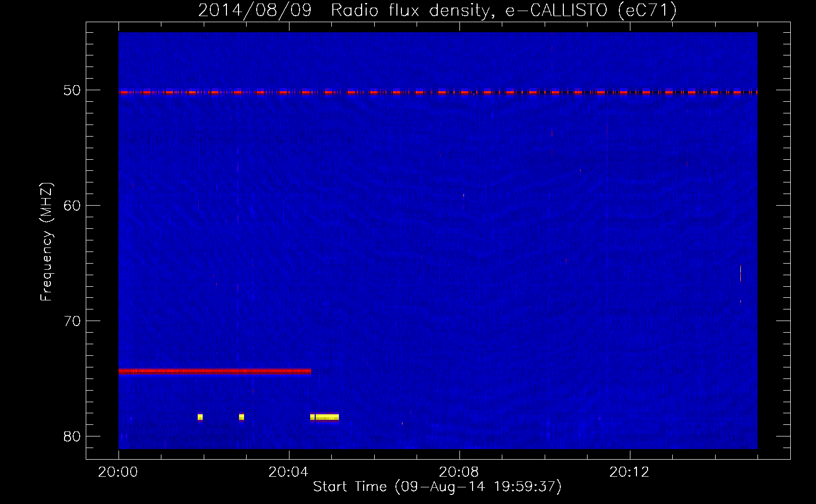
Task: Select the 80 frequency tick label
Action: (x=72, y=436)
